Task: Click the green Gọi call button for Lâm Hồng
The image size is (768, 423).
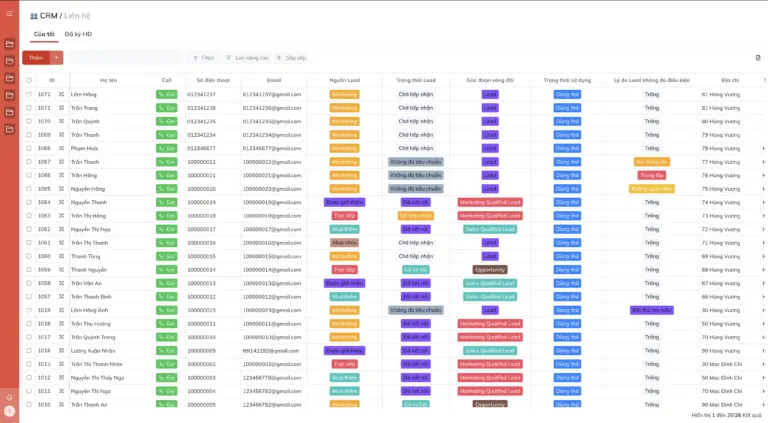Action: point(167,94)
